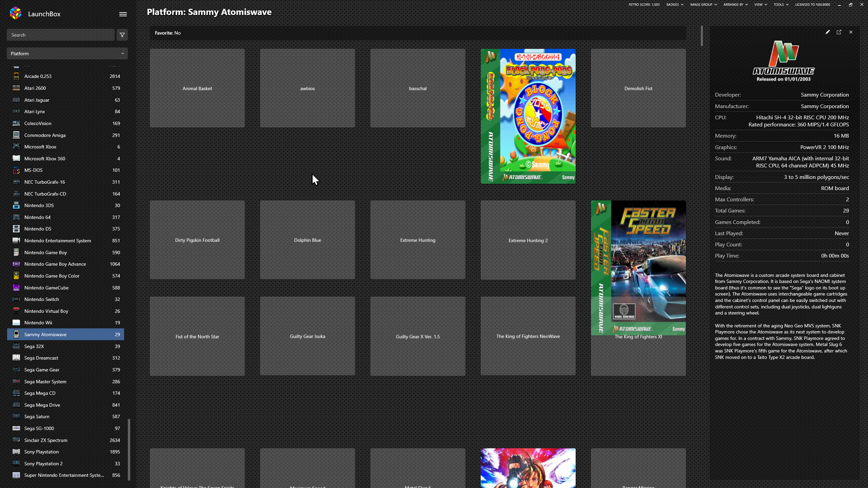Click the LaunchBox cube logo

click(16, 14)
